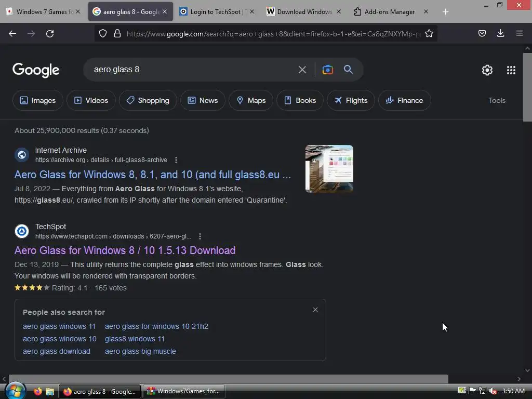
Task: Open a new browser tab
Action: (445, 12)
